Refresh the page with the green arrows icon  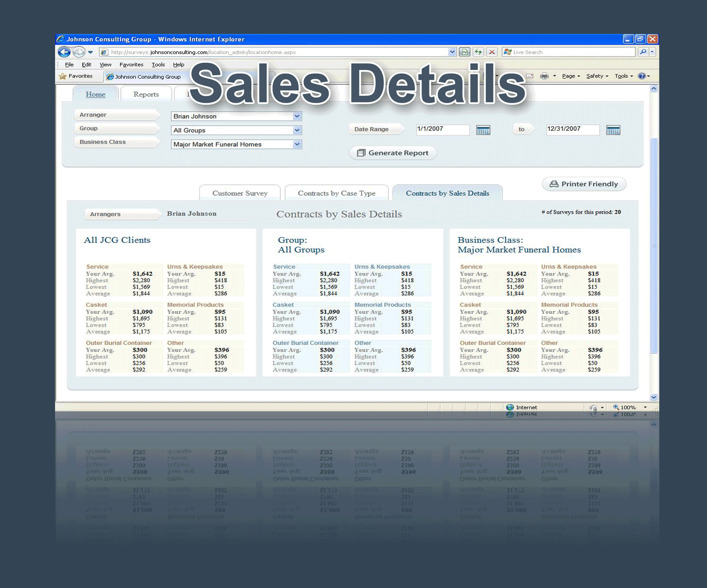478,52
